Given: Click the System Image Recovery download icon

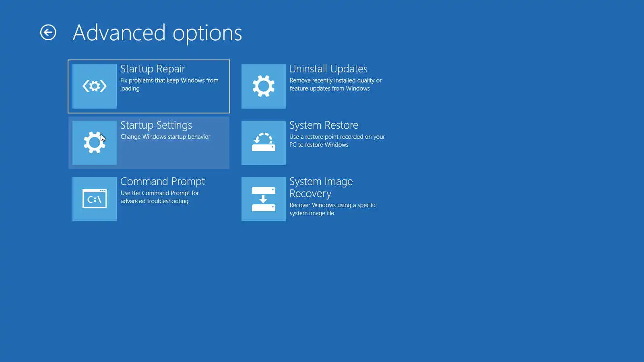Looking at the screenshot, I should [x=264, y=199].
